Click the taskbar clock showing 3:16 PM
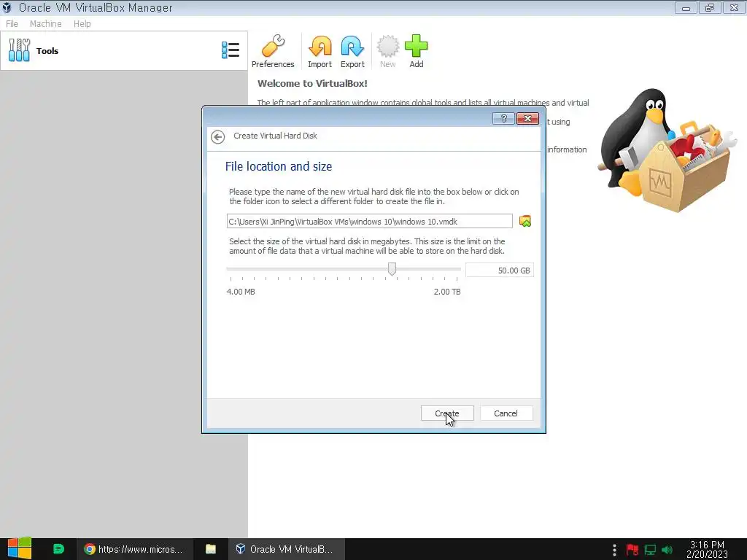 pos(707,549)
